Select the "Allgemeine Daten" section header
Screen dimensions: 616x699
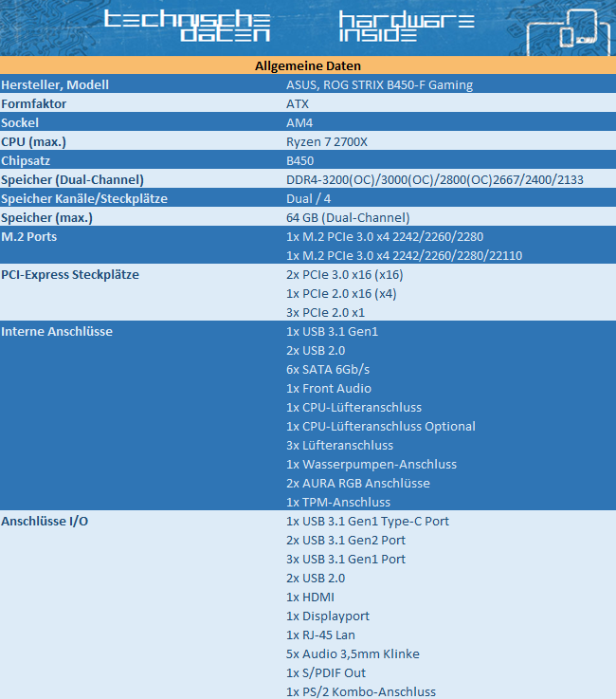coord(308,65)
